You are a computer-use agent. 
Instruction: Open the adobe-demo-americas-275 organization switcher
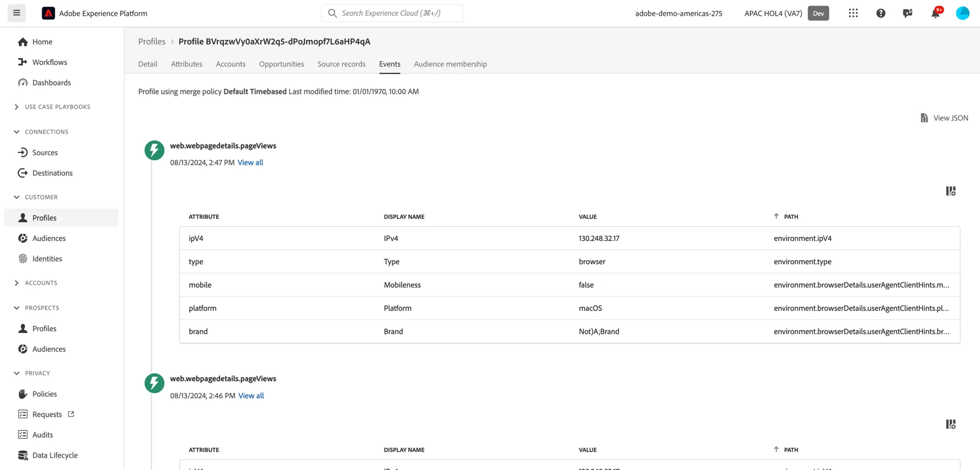tap(679, 13)
